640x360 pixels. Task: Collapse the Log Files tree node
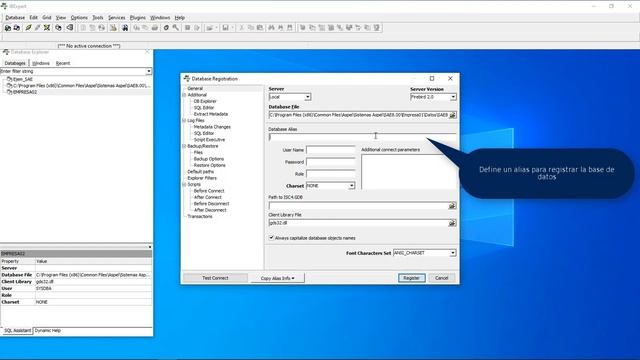coord(184,121)
